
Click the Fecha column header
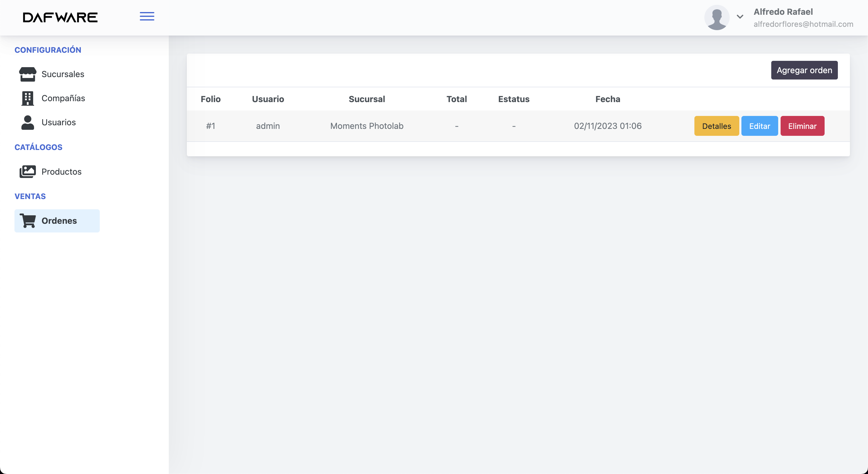(608, 99)
